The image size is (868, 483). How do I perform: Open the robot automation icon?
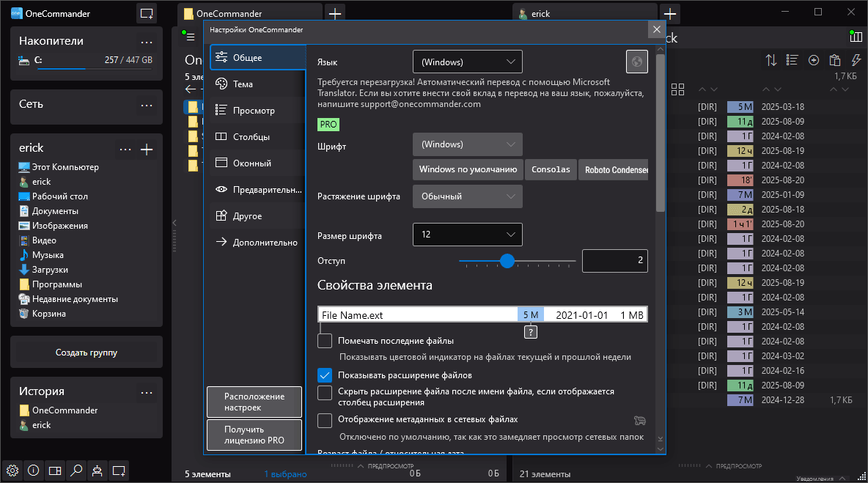(x=98, y=471)
